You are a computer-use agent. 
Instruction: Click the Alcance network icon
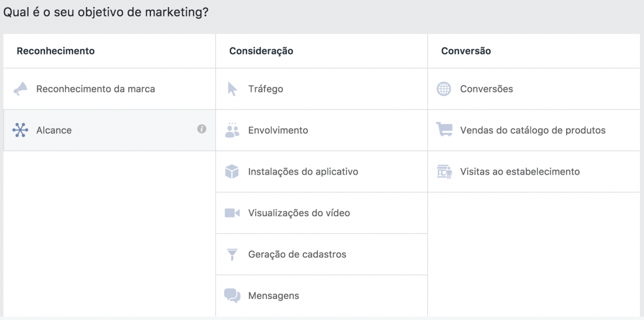(x=20, y=130)
